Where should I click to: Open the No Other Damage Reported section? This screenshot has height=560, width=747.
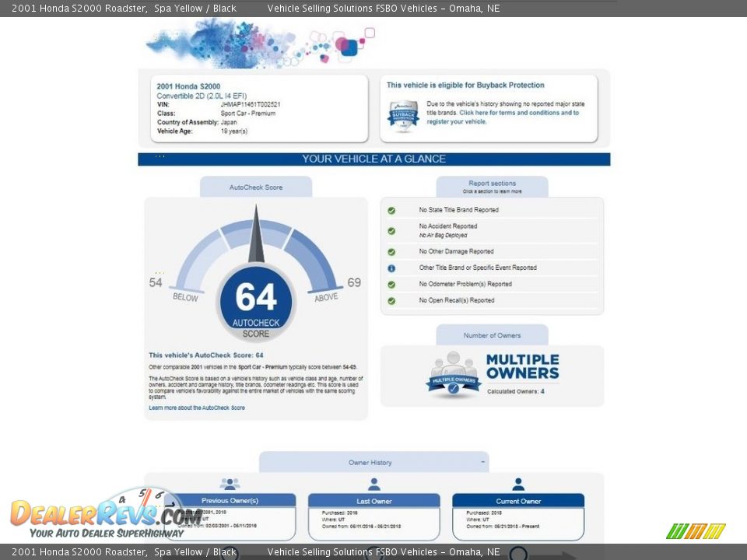tap(457, 251)
